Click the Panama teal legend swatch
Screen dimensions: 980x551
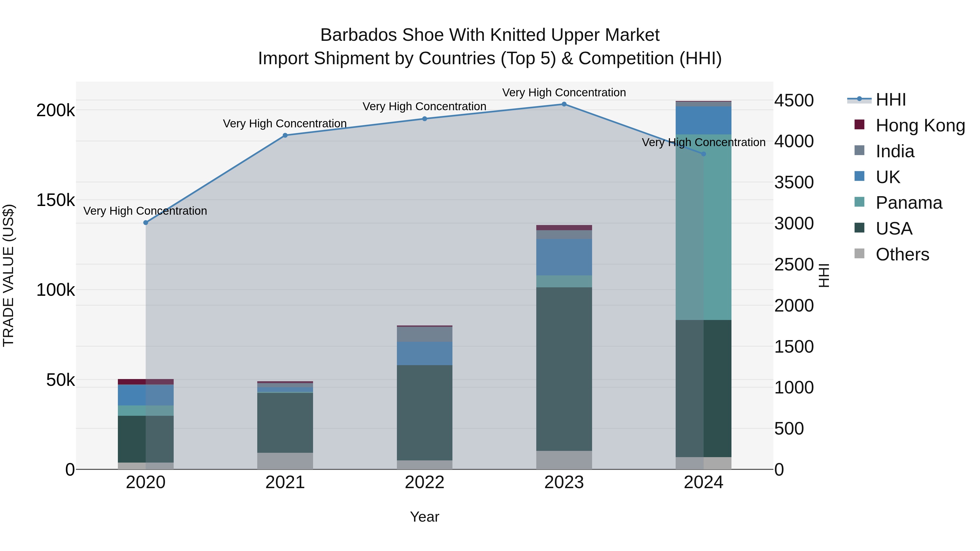coord(859,202)
